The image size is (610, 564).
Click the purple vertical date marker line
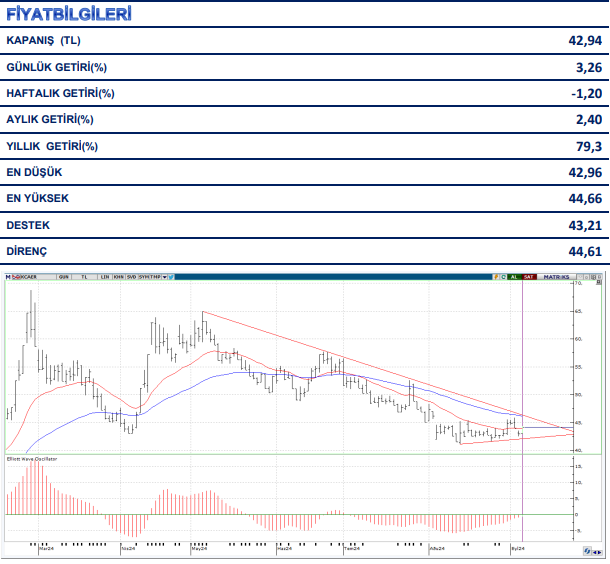523,400
